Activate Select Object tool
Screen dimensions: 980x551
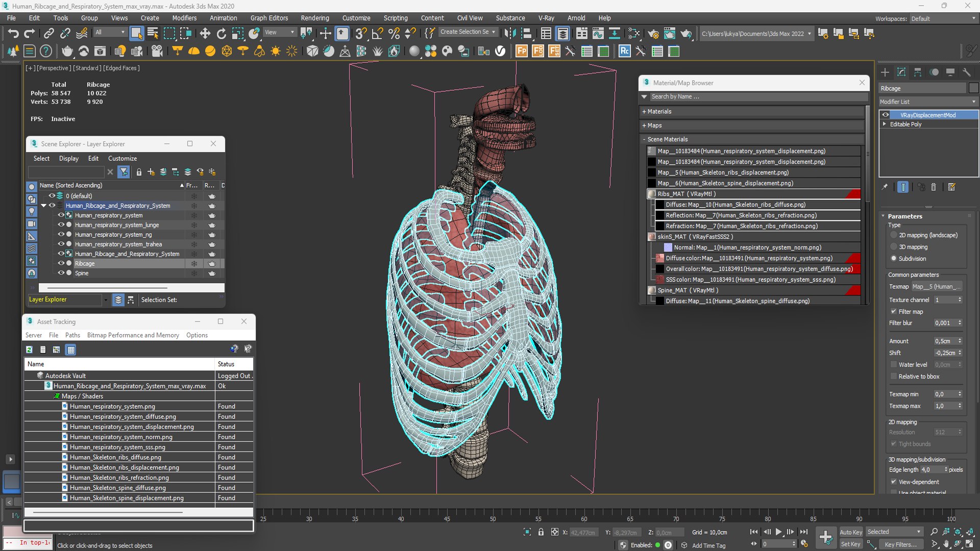click(136, 34)
